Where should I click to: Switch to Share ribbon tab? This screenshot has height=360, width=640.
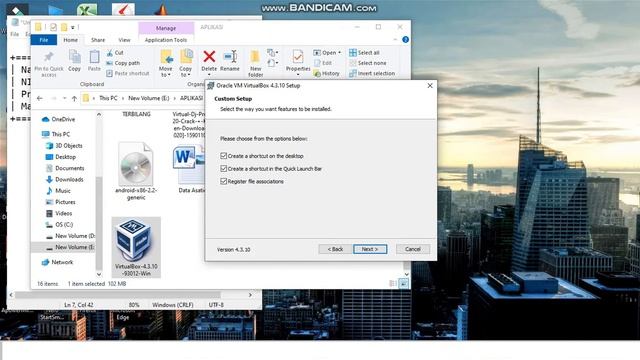pos(98,40)
